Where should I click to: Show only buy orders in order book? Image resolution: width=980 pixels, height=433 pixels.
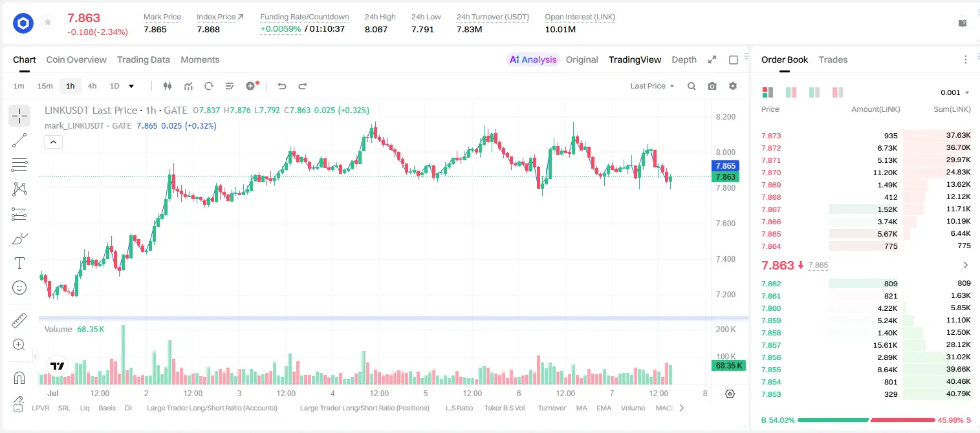[814, 92]
